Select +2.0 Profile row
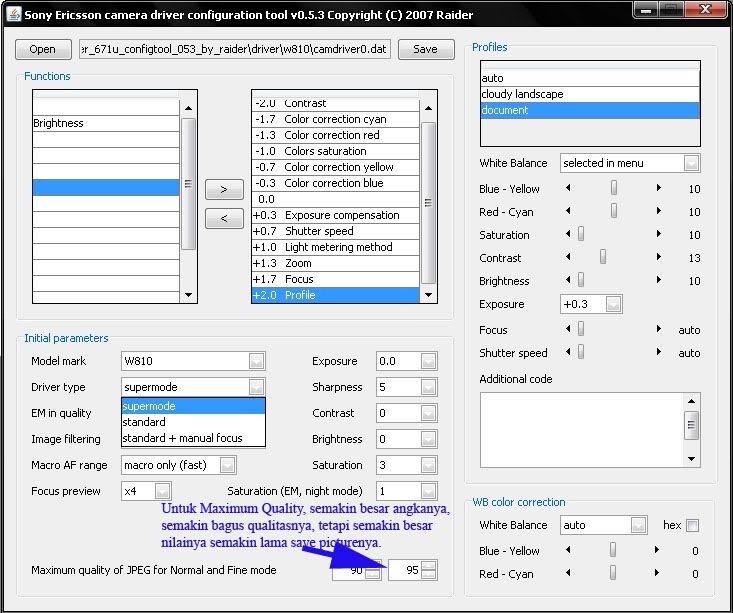Viewport: 733px width, 613px height. tap(335, 295)
